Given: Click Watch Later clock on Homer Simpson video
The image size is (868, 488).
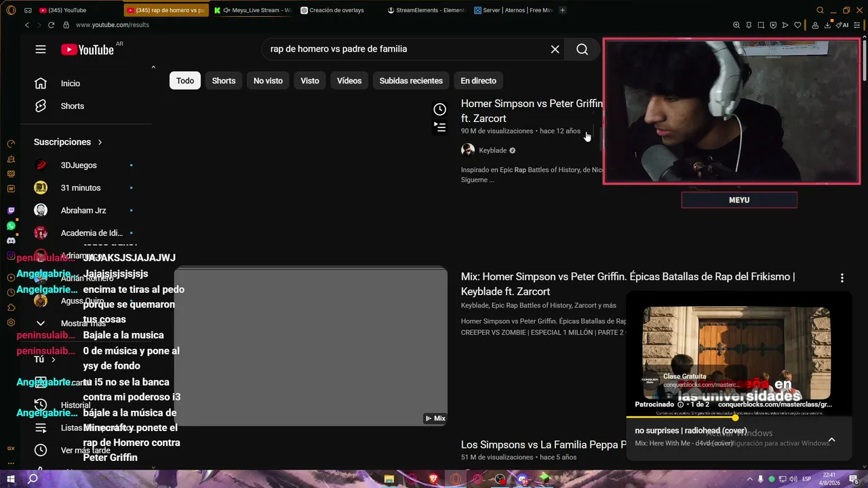Looking at the screenshot, I should (x=440, y=109).
